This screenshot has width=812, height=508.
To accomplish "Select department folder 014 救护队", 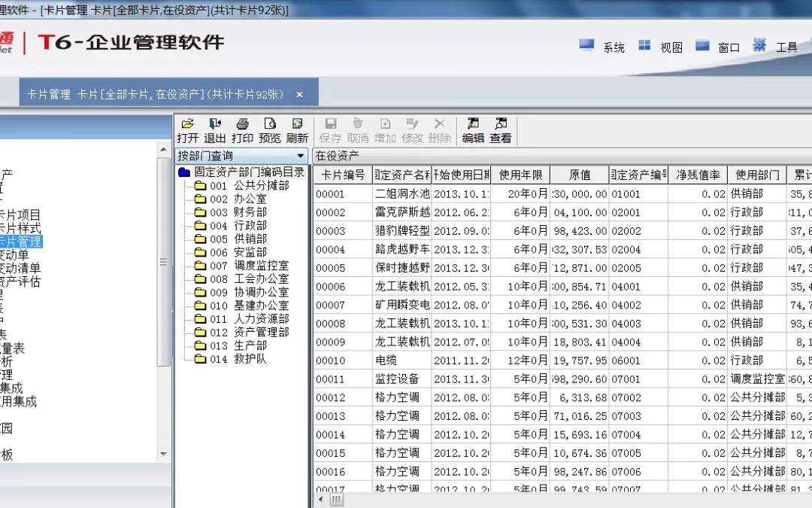I will pyautogui.click(x=231, y=359).
